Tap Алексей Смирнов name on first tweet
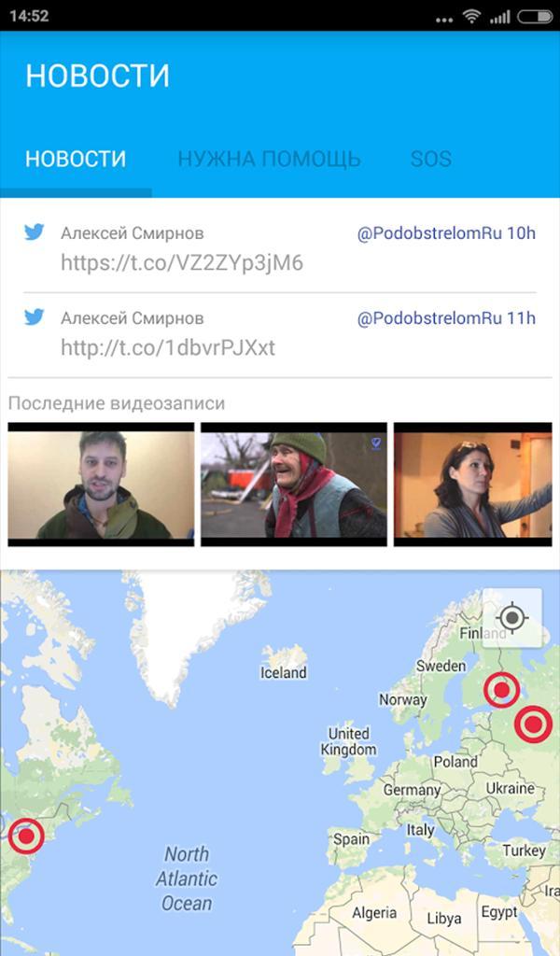Image resolution: width=560 pixels, height=956 pixels. (x=133, y=232)
